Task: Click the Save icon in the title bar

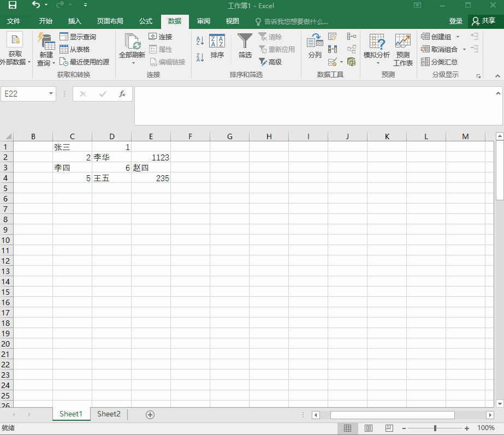Action: click(x=12, y=5)
